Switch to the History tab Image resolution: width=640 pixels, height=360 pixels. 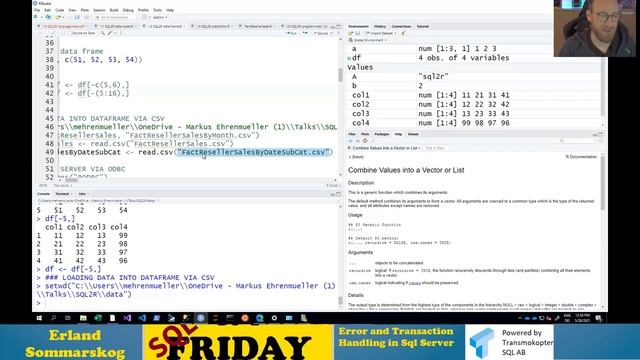click(x=380, y=26)
